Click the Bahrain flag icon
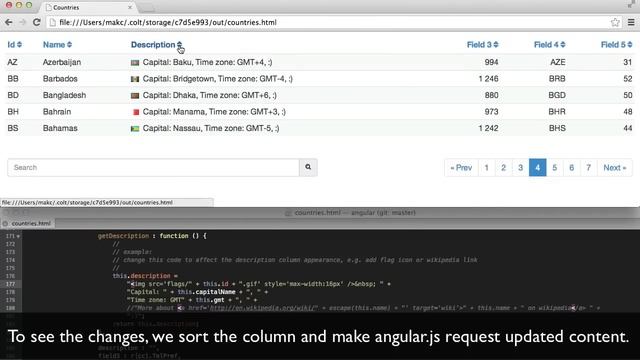The height and width of the screenshot is (360, 640). [136, 112]
